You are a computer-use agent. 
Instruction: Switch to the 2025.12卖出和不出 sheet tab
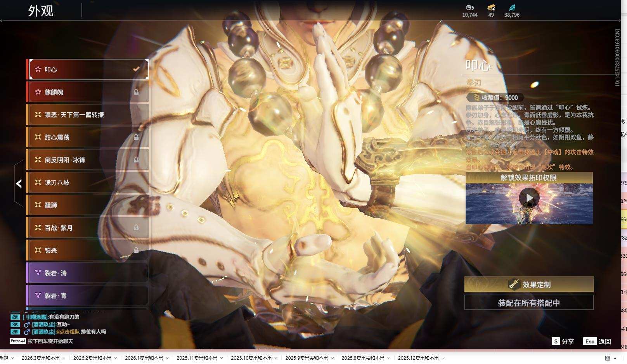tap(418, 358)
